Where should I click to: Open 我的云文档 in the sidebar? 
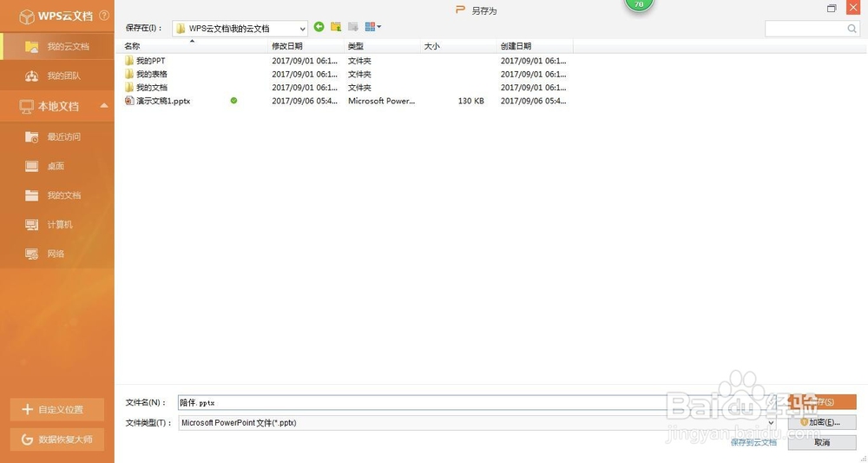(57, 47)
